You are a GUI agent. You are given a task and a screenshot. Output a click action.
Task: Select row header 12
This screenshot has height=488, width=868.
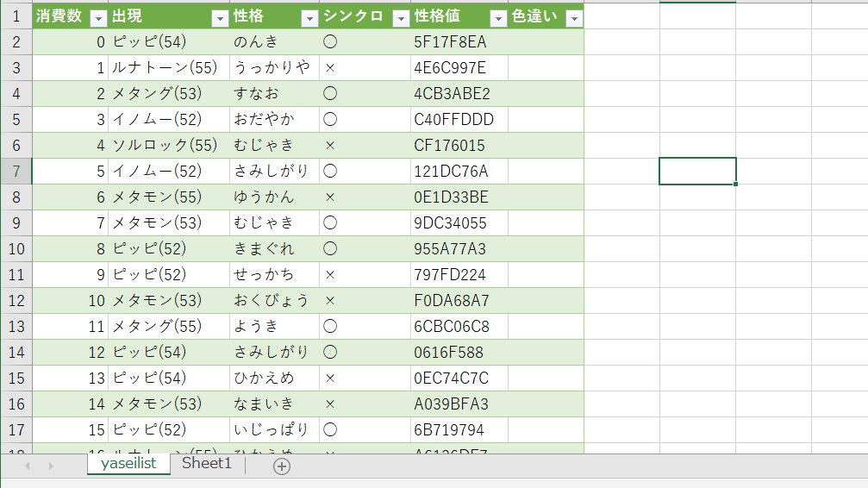click(16, 301)
